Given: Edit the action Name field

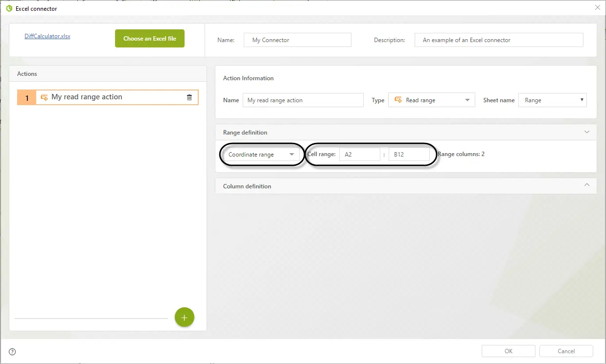Looking at the screenshot, I should [303, 100].
